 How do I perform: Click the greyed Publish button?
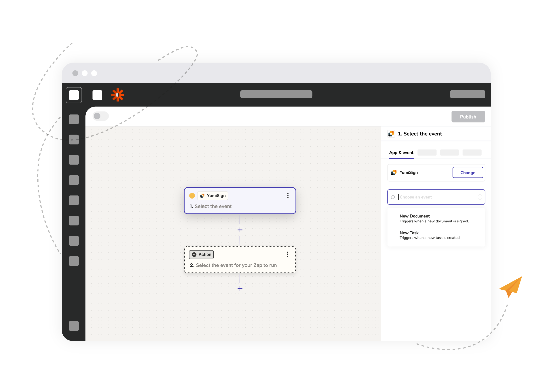pos(468,117)
